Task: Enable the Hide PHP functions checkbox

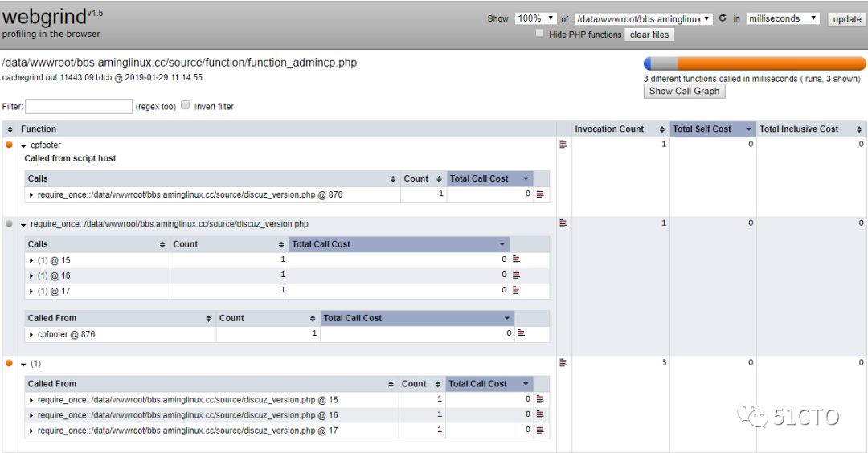Action: [540, 35]
